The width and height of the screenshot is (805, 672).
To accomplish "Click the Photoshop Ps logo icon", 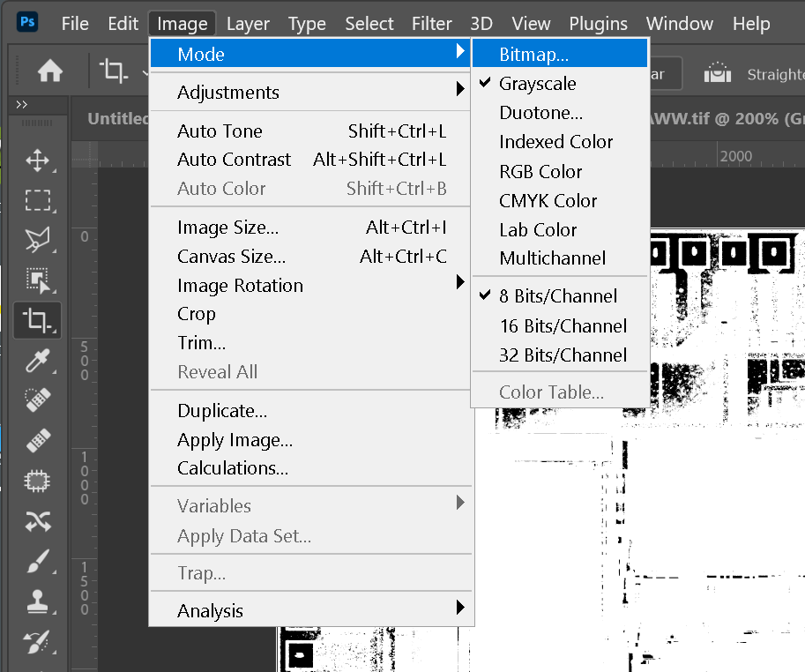I will click(x=27, y=22).
